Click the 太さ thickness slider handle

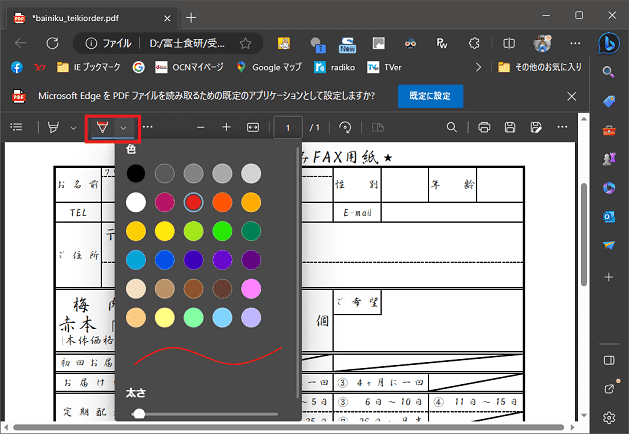tap(139, 413)
